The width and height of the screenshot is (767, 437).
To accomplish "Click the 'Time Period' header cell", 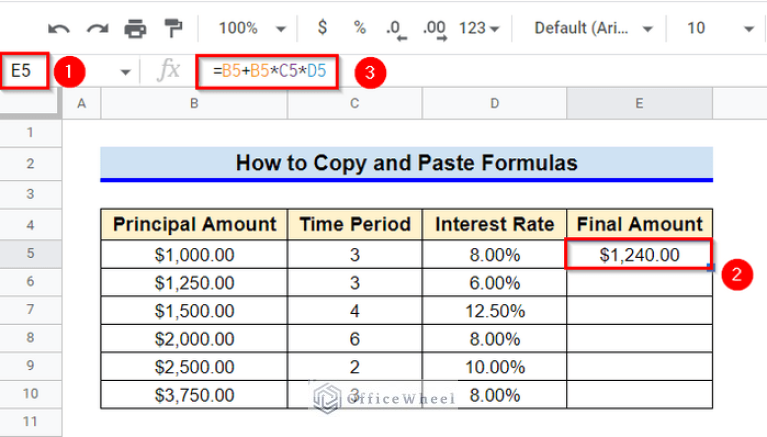I will pyautogui.click(x=355, y=225).
